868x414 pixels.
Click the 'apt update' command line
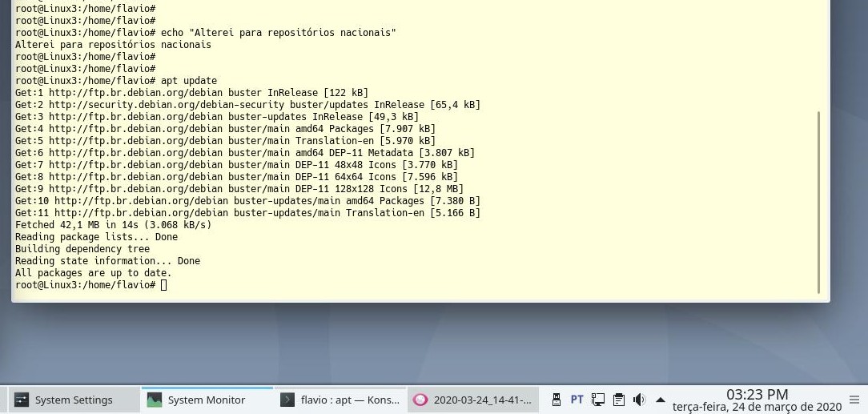[x=188, y=81]
